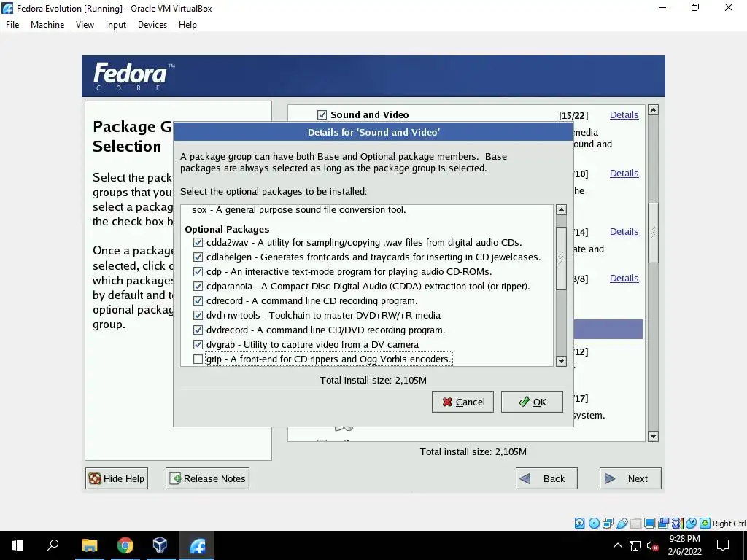Screen dimensions: 747x560
Task: Click the CPU virtualization status icon
Action: pyautogui.click(x=677, y=524)
